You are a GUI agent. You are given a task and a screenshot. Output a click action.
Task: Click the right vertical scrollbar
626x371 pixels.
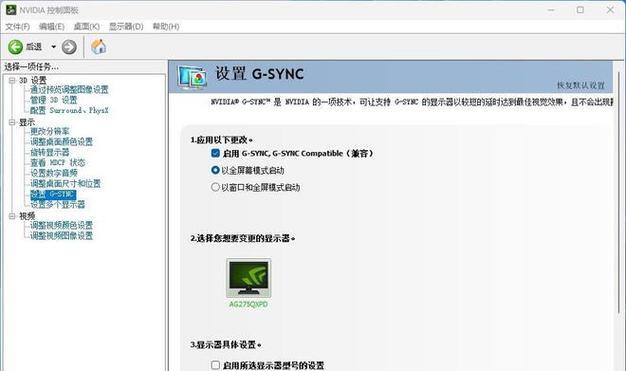pyautogui.click(x=619, y=192)
